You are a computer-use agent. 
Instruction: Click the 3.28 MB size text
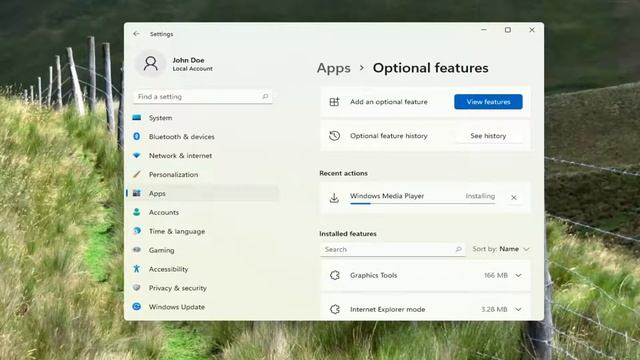click(x=494, y=309)
